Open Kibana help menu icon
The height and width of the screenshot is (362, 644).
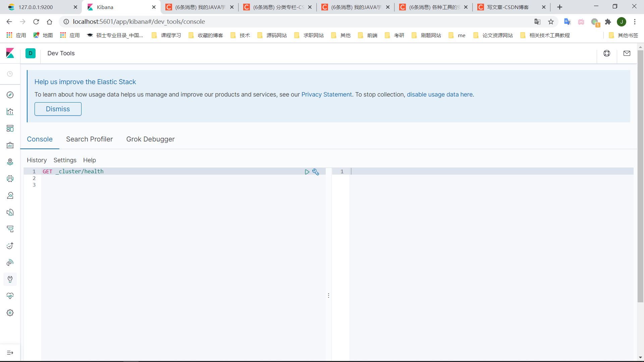pyautogui.click(x=607, y=53)
